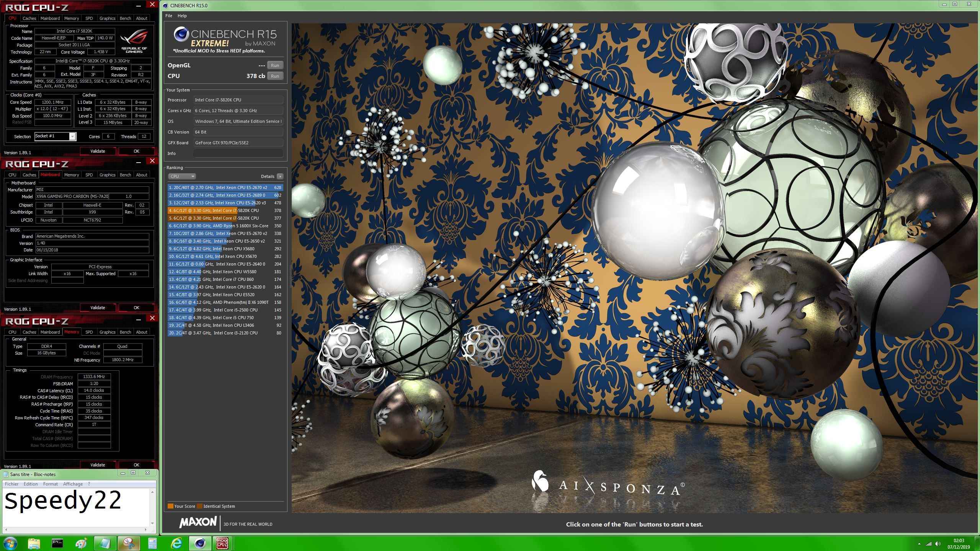Click the ROG CPU-Z taskbar button
Image resolution: width=980 pixels, height=551 pixels.
(222, 543)
